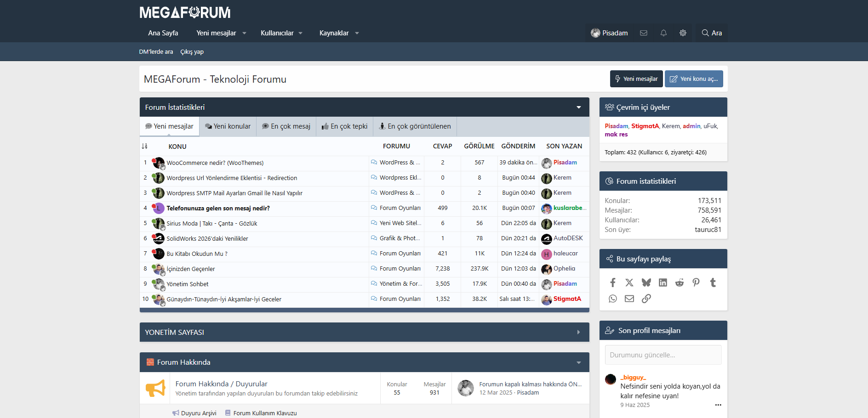Image resolution: width=868 pixels, height=418 pixels.
Task: Click mak res in online members
Action: (616, 134)
